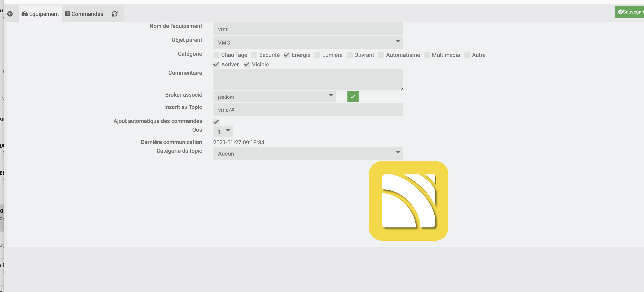Enable the Lumière category checkbox

pos(317,55)
